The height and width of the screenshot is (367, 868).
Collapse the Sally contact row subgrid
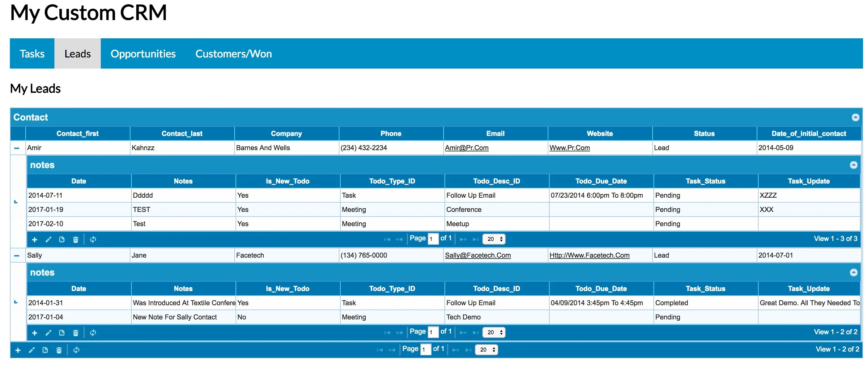pyautogui.click(x=17, y=255)
